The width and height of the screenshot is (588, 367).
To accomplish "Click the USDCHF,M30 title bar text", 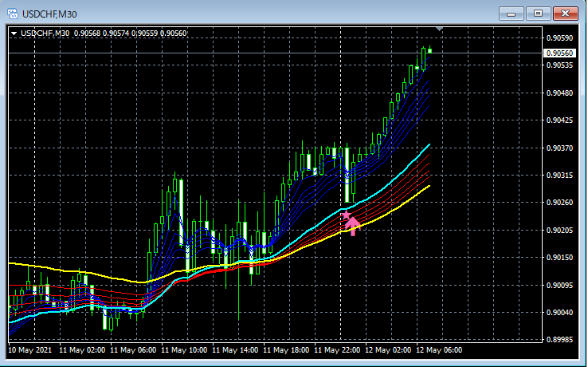I will [49, 14].
